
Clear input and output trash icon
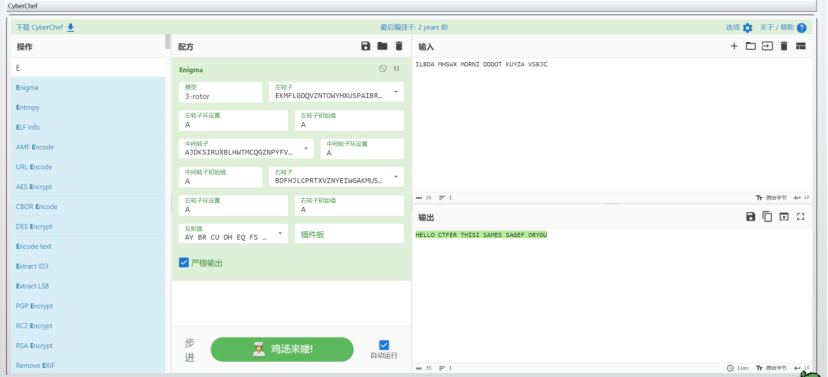tap(784, 46)
